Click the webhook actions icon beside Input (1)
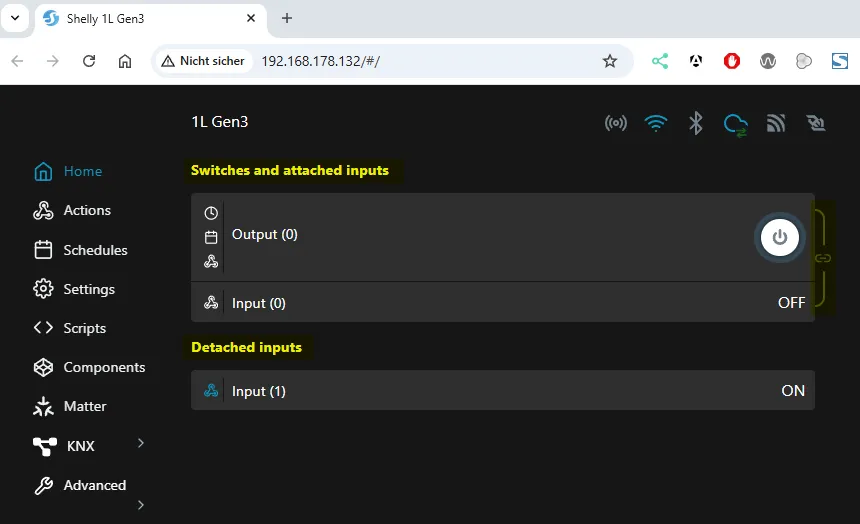 pos(211,391)
